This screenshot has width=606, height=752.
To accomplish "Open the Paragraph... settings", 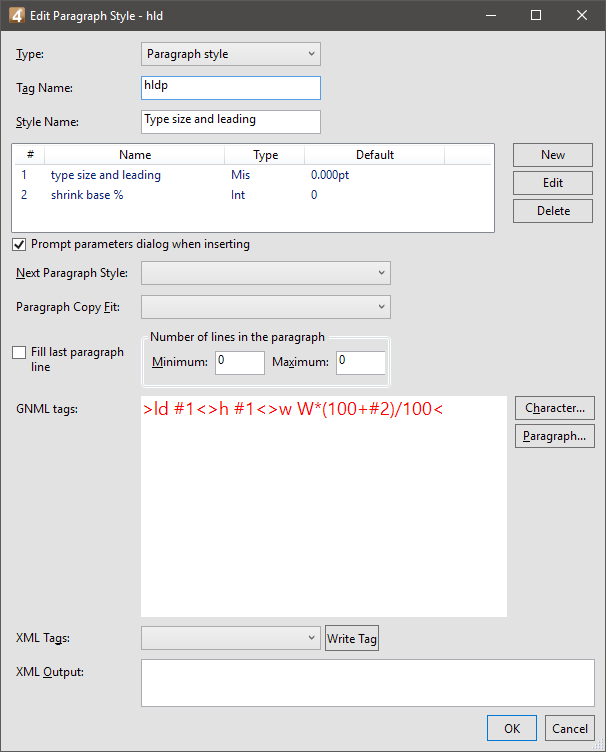I will pyautogui.click(x=555, y=436).
